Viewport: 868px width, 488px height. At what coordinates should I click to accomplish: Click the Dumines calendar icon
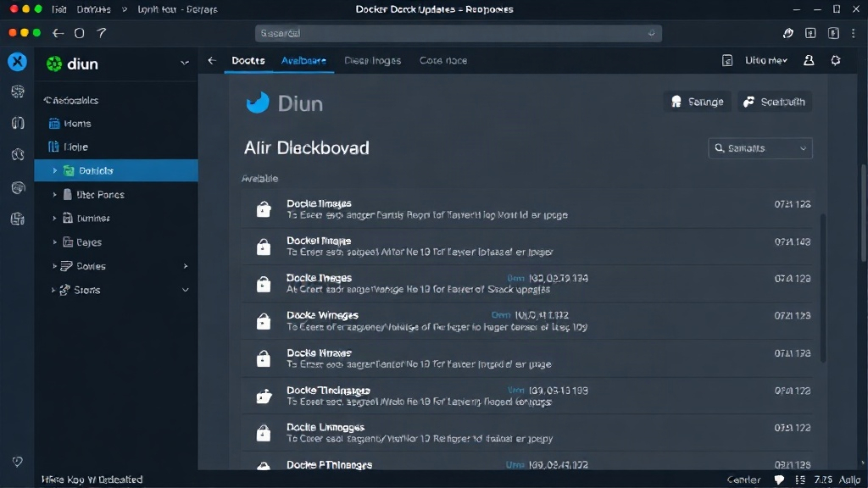pos(68,218)
